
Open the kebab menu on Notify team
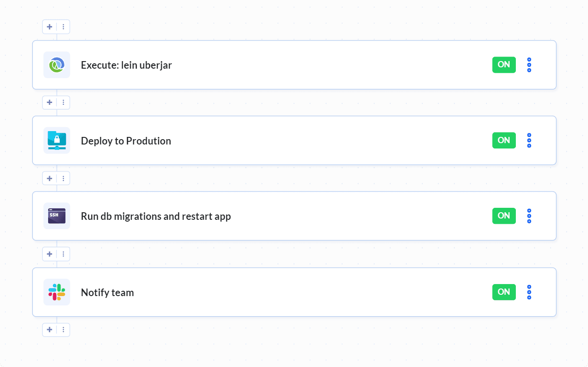coord(529,292)
